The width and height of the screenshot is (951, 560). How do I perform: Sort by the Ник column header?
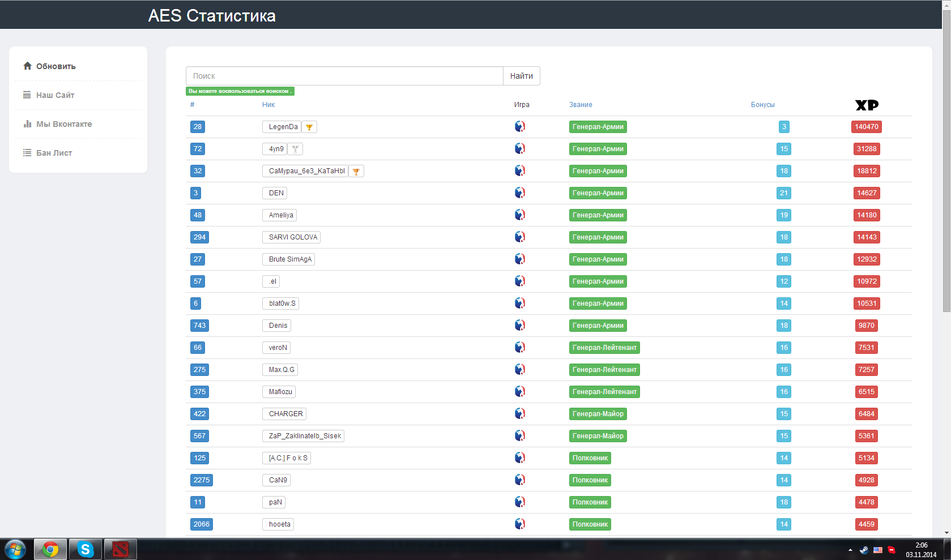point(268,105)
